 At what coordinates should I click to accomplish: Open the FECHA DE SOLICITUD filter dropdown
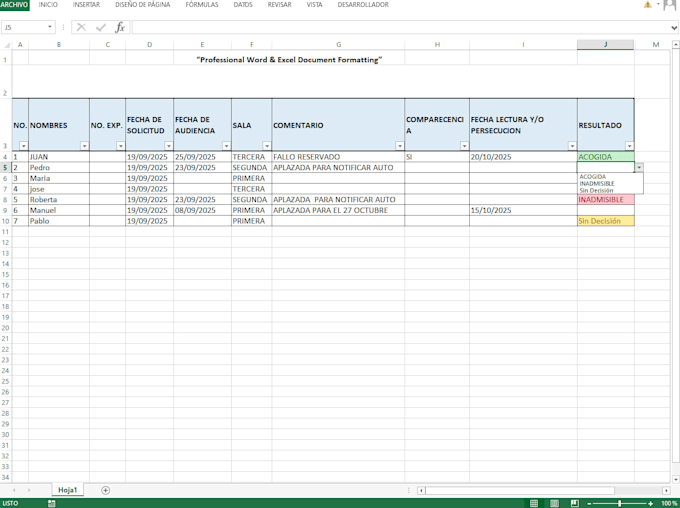pos(169,146)
